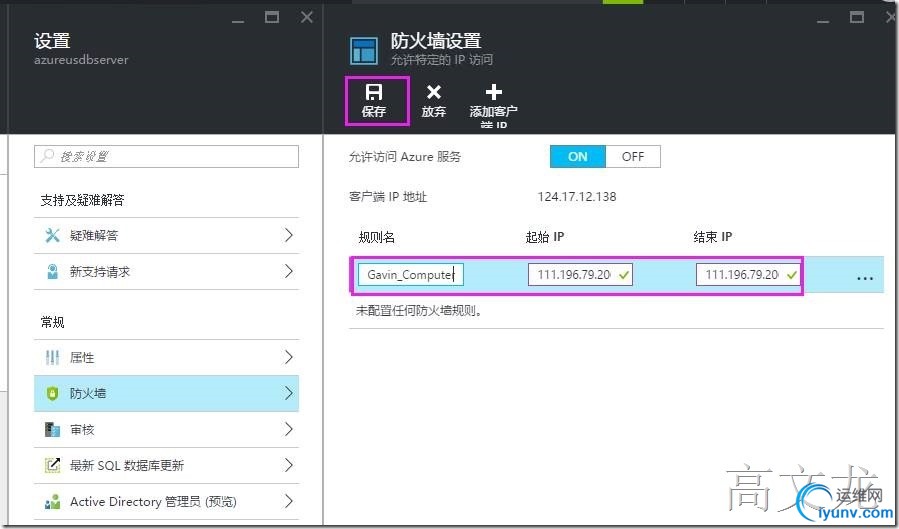
Task: Click the 审核 auditing icon
Action: pos(52,429)
